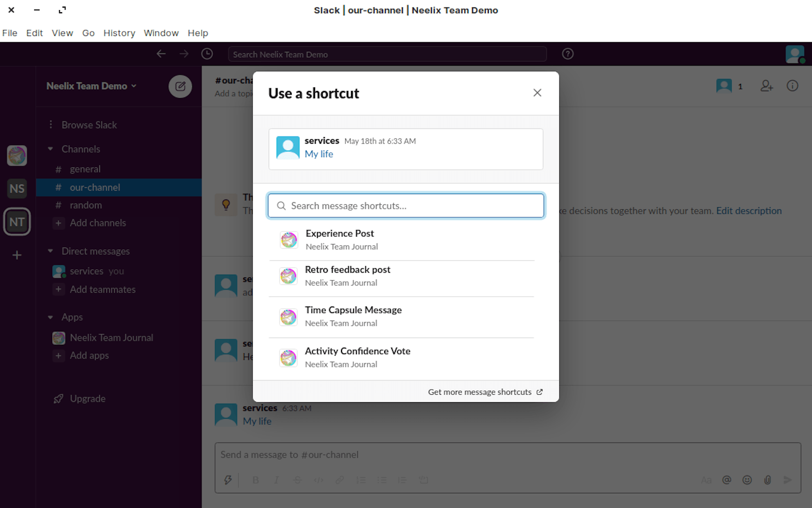
Task: View channel members list
Action: pos(730,86)
